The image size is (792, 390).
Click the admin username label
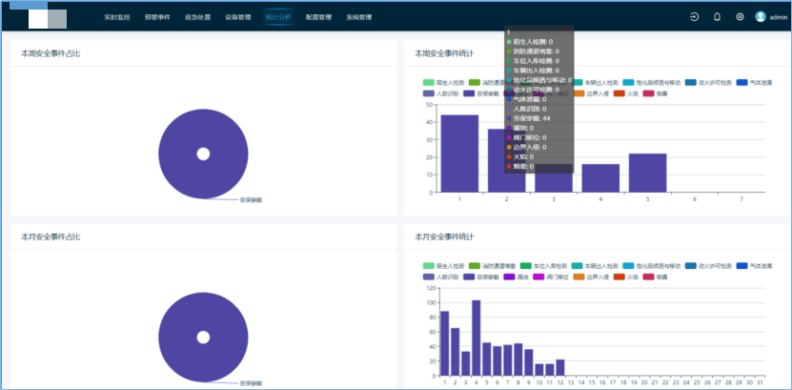coord(778,17)
